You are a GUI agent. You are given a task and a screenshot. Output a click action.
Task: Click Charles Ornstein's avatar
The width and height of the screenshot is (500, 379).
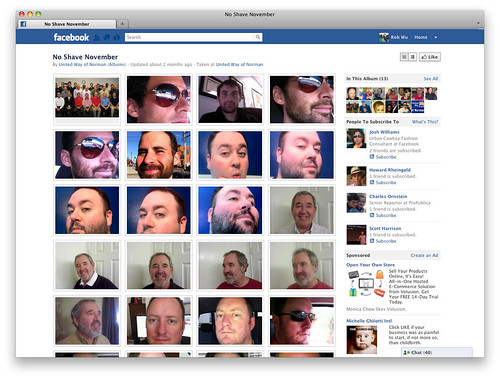pyautogui.click(x=356, y=203)
